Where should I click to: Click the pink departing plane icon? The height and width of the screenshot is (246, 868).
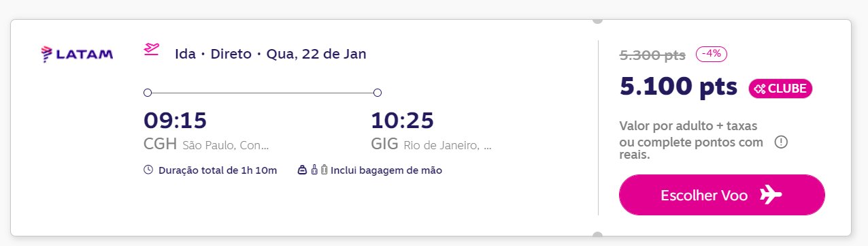(151, 50)
